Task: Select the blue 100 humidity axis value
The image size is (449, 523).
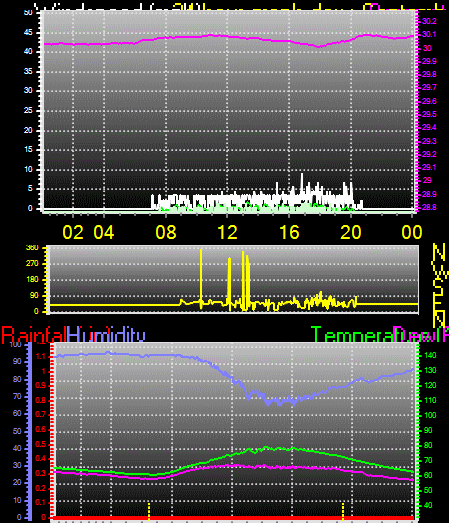Action: coord(15,345)
